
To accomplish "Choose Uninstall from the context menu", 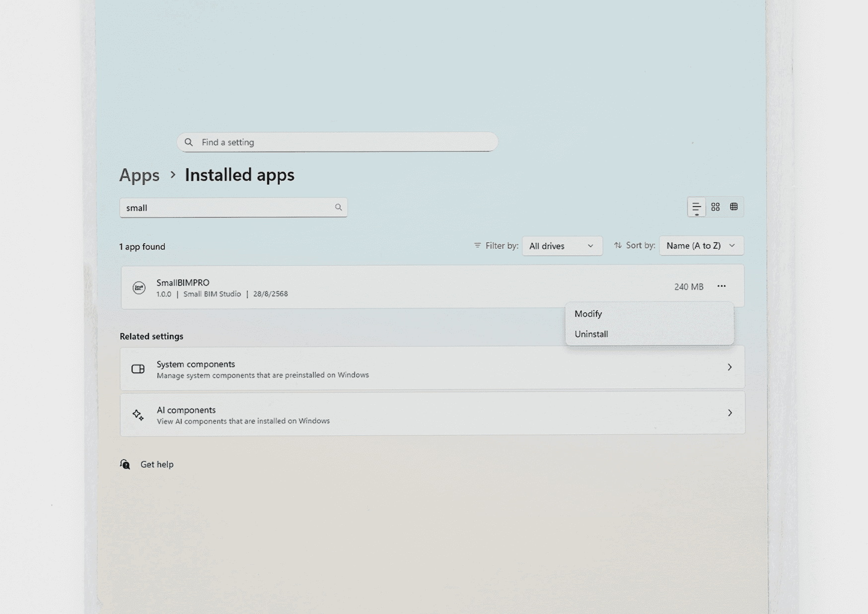I will pos(591,334).
